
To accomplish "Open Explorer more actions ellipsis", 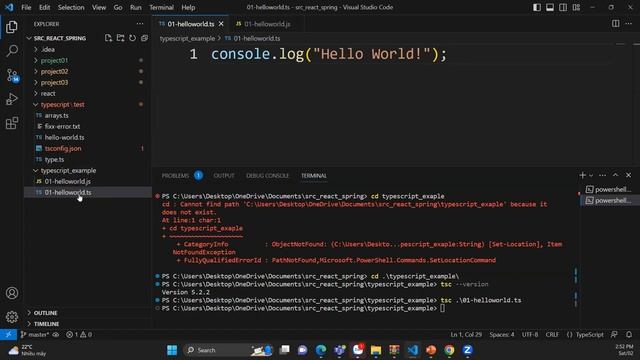I will point(140,24).
